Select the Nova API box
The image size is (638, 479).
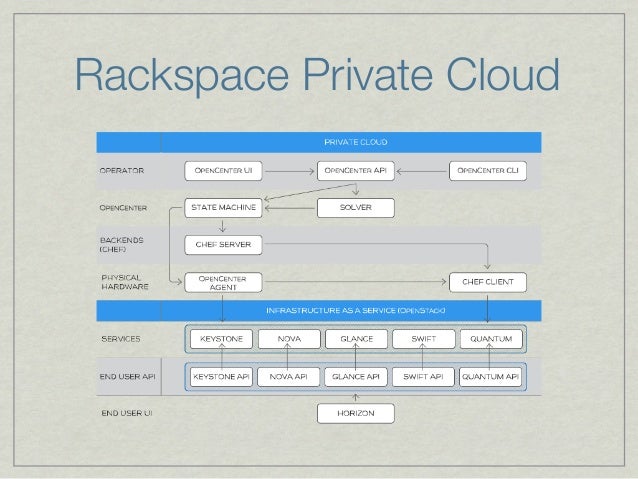(288, 377)
